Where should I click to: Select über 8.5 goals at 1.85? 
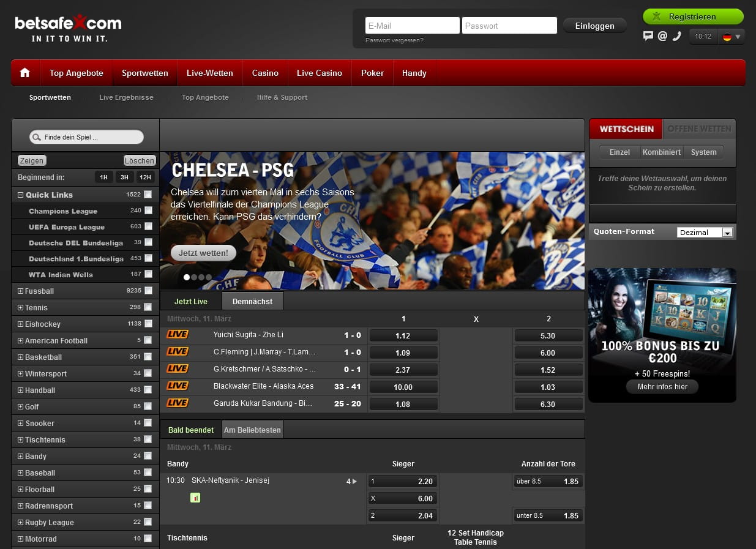pos(548,481)
